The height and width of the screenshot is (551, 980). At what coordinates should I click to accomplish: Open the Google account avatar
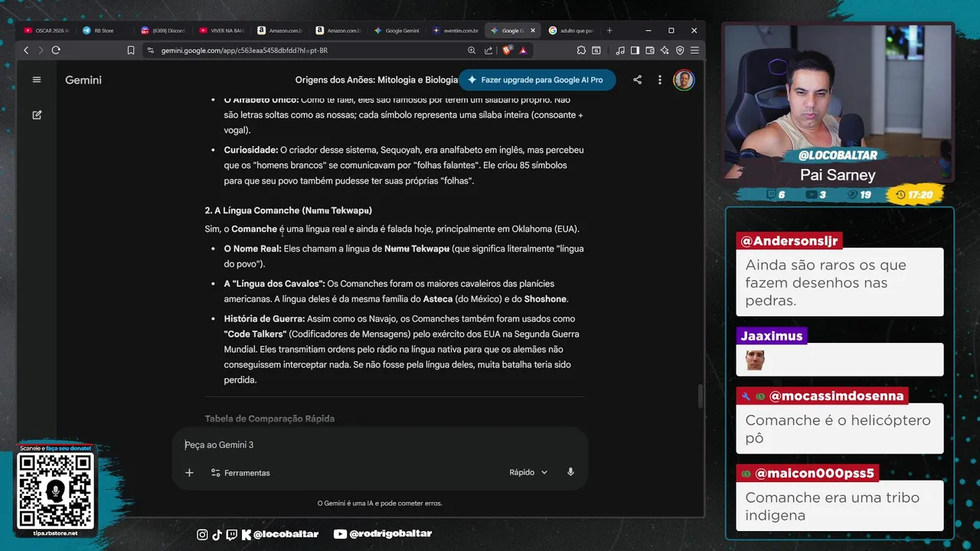click(x=684, y=80)
